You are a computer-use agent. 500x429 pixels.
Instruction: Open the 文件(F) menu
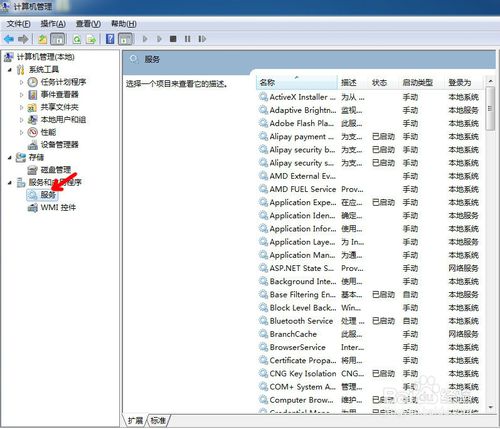[18, 24]
